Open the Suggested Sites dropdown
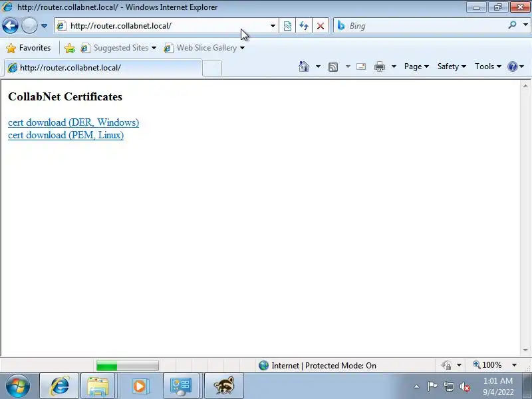 [118, 48]
